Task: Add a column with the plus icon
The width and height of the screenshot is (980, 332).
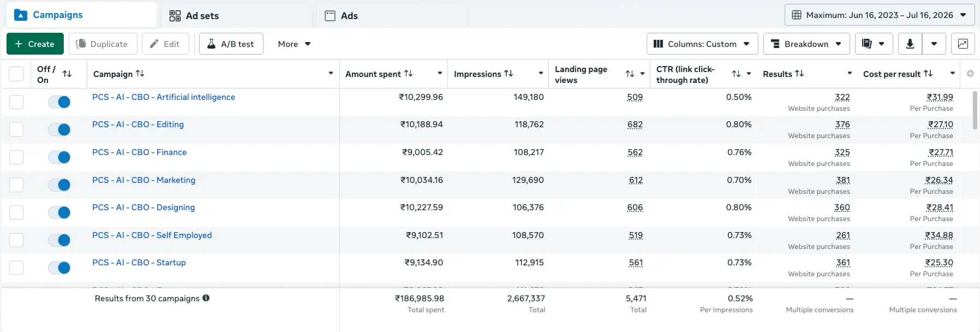Action: [x=970, y=73]
